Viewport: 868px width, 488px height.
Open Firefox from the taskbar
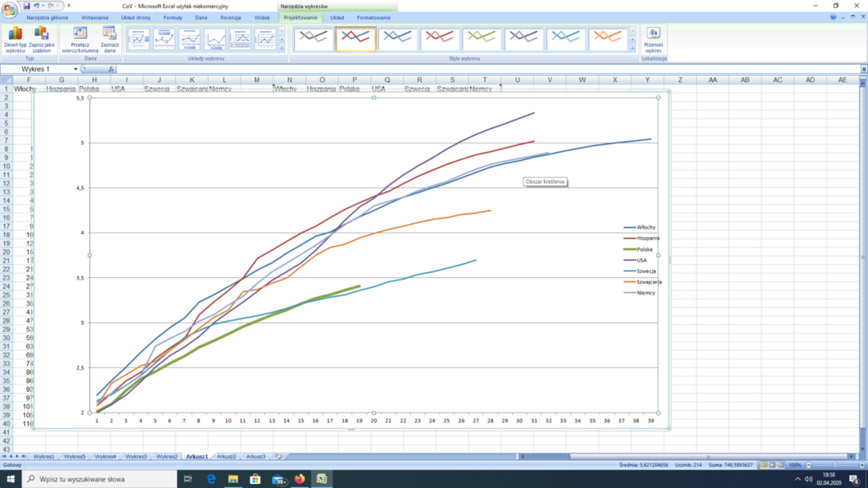[299, 479]
